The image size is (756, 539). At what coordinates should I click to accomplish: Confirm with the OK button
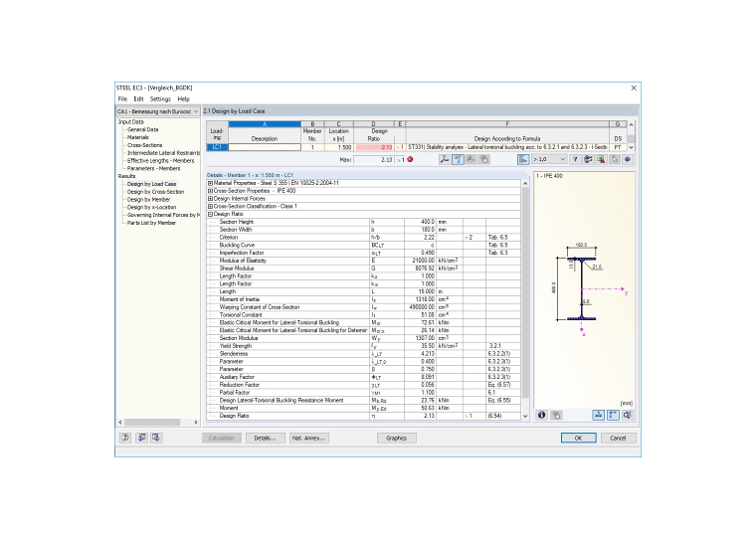(579, 439)
